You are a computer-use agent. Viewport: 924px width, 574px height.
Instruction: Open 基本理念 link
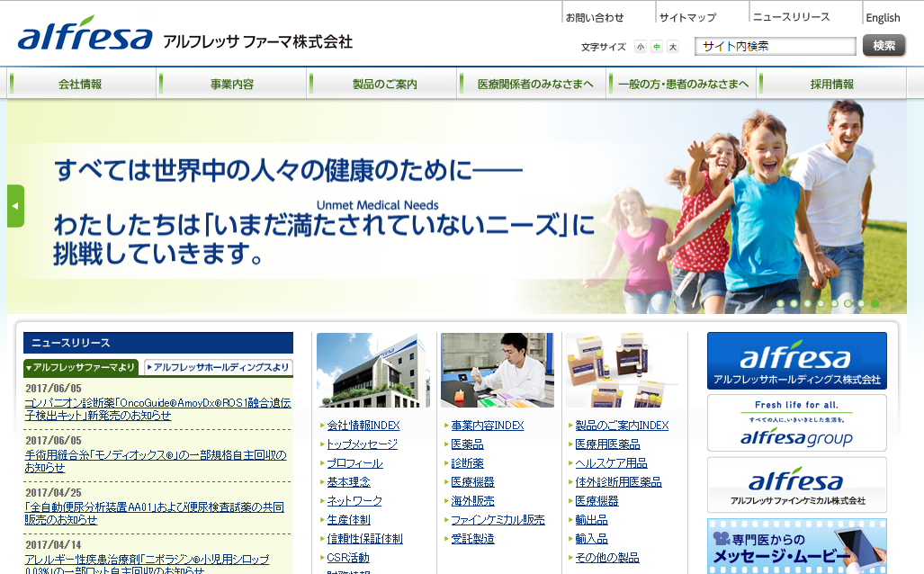coord(349,482)
